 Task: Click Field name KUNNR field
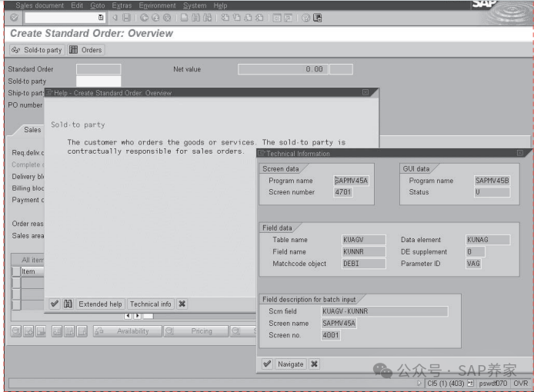pos(363,251)
